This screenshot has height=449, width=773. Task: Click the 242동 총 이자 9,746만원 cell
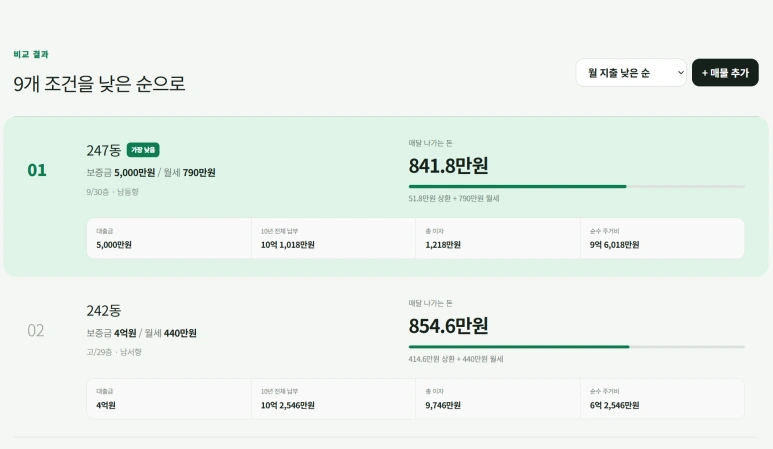pos(498,399)
